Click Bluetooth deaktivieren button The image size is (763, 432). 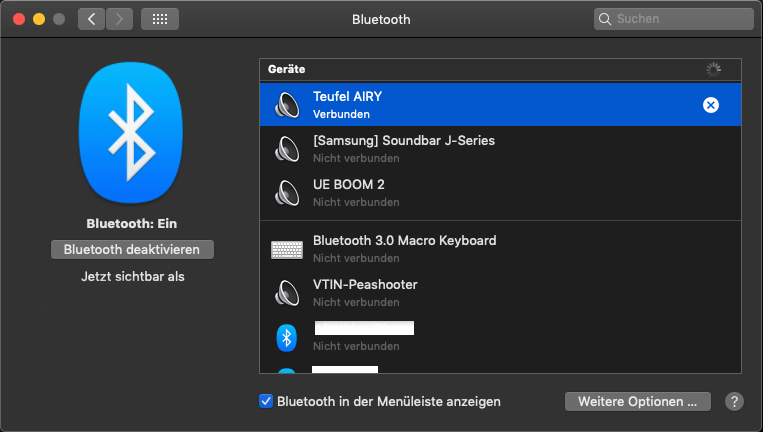pyautogui.click(x=132, y=249)
